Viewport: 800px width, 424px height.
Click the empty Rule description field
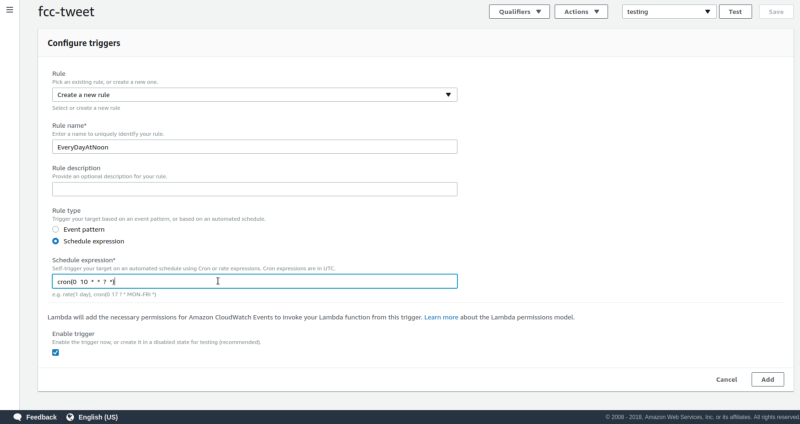tap(255, 189)
